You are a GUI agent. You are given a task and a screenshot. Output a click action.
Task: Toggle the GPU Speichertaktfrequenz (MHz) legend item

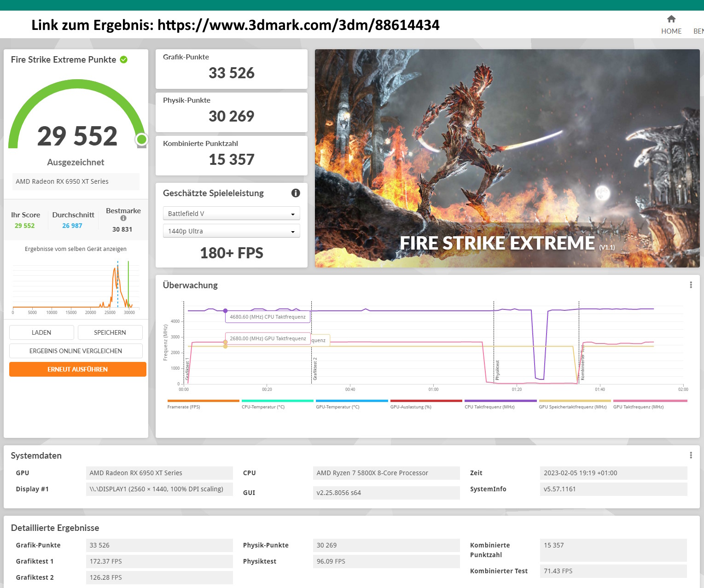tap(575, 404)
